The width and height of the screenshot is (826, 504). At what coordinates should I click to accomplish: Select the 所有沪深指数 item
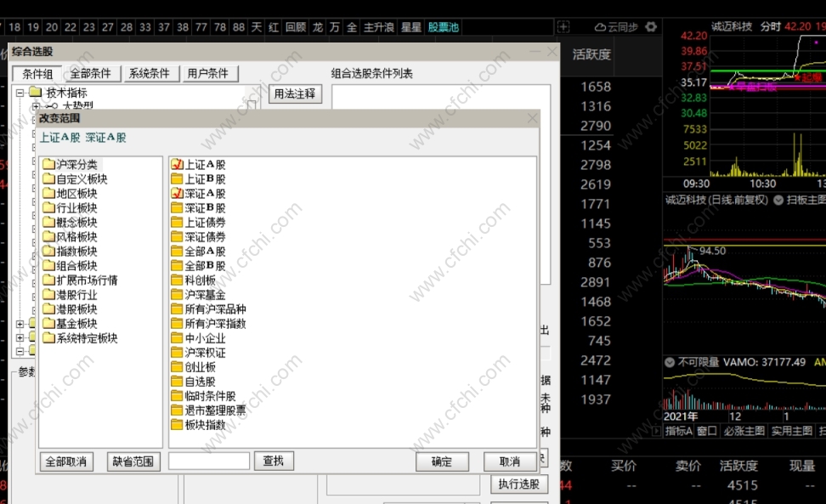tap(208, 324)
